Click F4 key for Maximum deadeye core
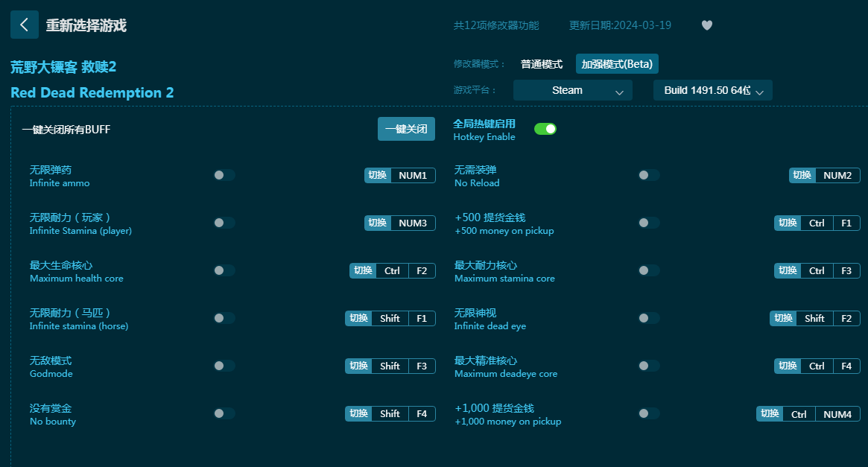Image resolution: width=868 pixels, height=467 pixels. [846, 366]
